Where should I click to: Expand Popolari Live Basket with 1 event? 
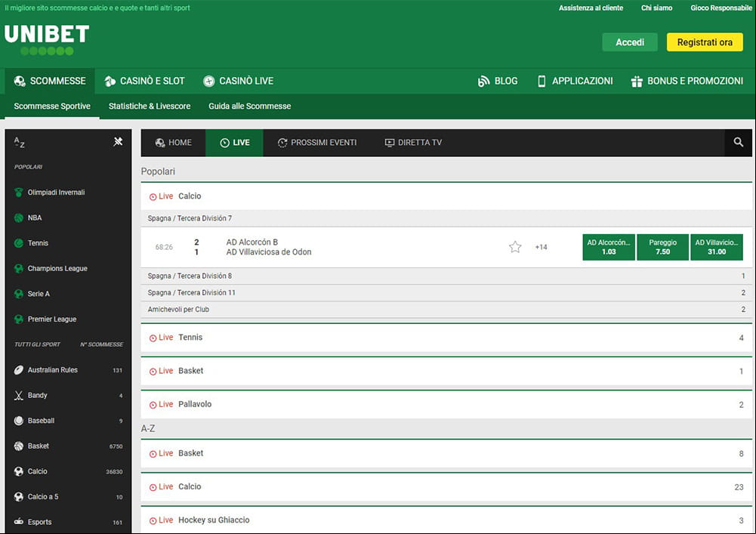[446, 371]
